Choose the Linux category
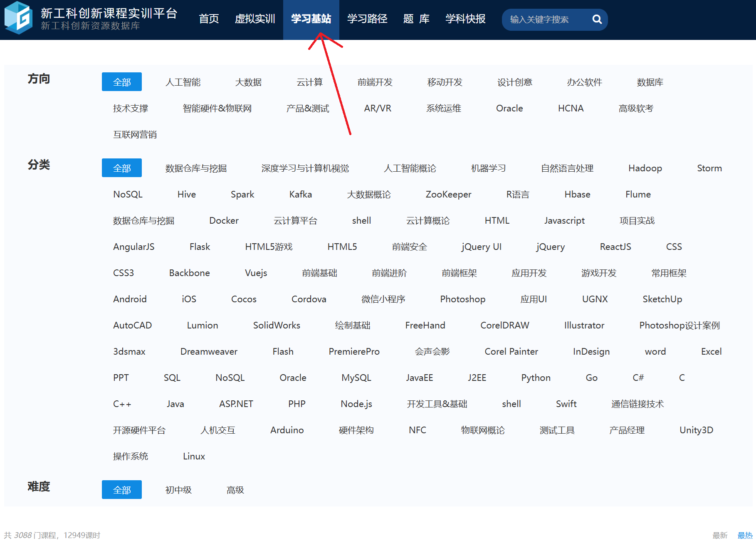 194,456
